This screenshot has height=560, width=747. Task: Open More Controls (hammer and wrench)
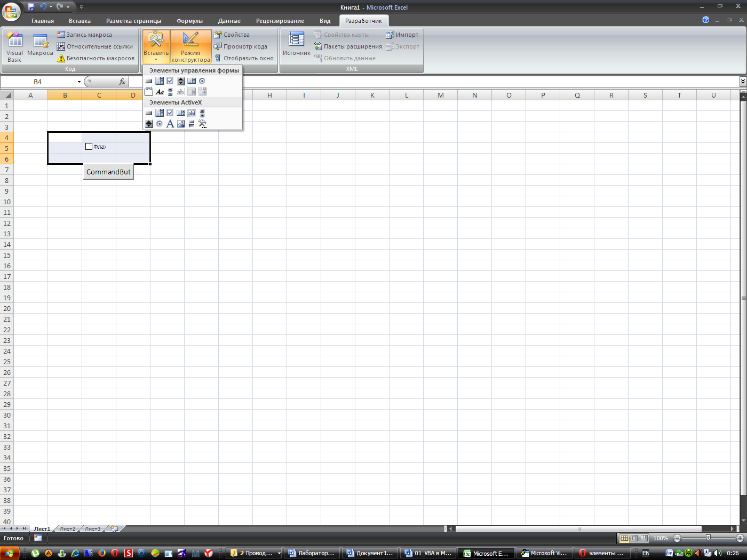202,124
